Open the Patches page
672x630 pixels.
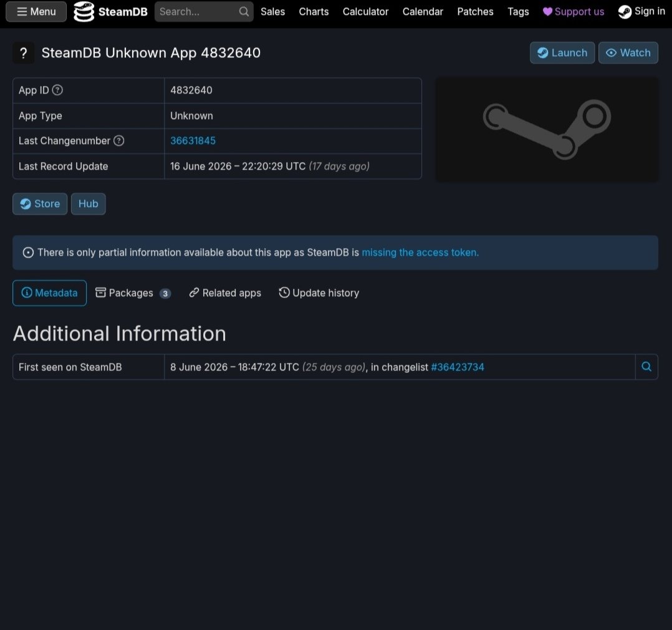[x=475, y=12]
